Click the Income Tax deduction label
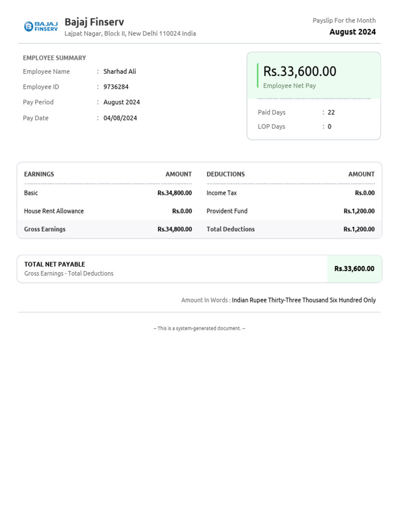399x532 pixels. 221,193
